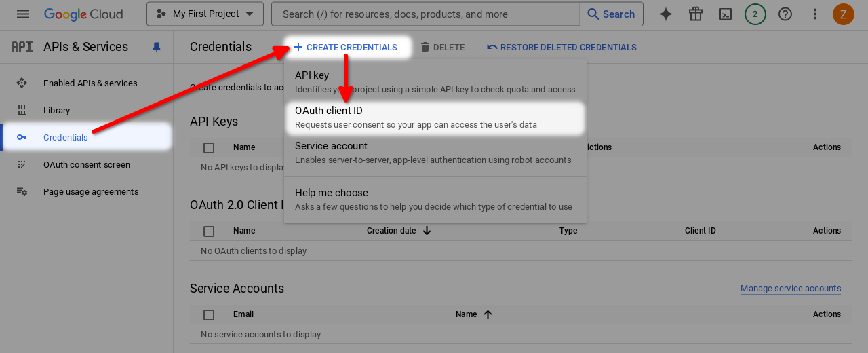Viewport: 868px width, 353px height.
Task: Choose API key from the menu
Action: (435, 81)
